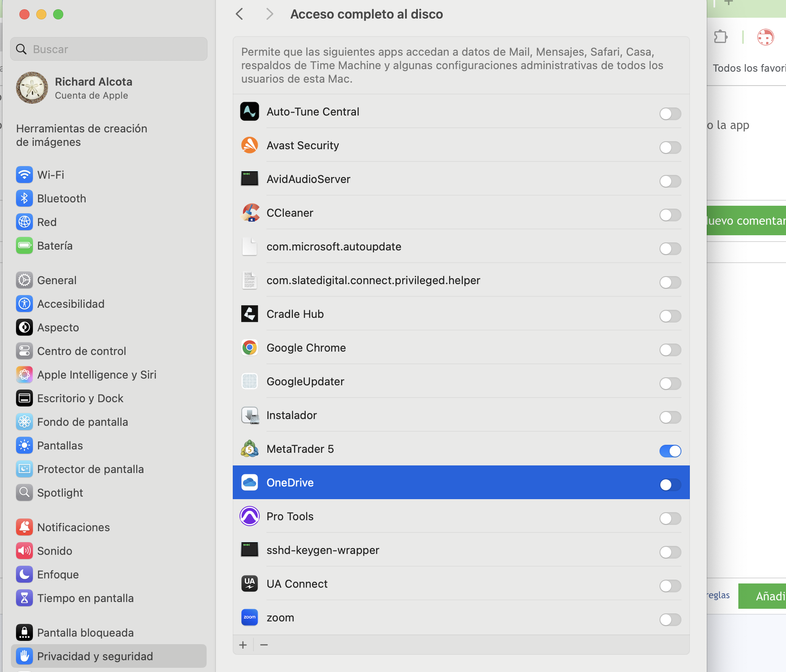Viewport: 786px width, 672px height.
Task: Toggle zoom disk access switch
Action: [x=670, y=620]
